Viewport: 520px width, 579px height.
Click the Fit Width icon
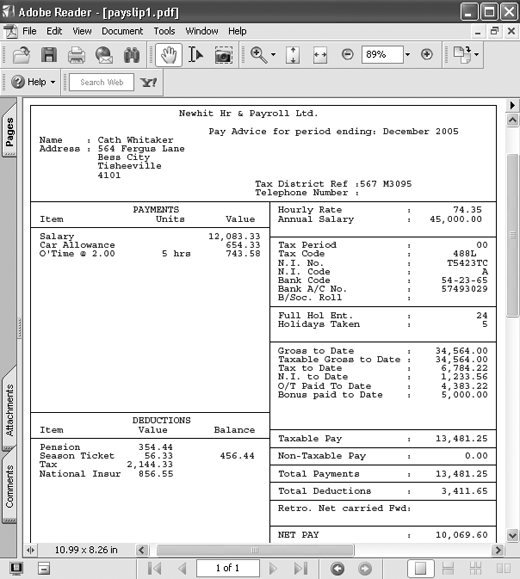[320, 55]
